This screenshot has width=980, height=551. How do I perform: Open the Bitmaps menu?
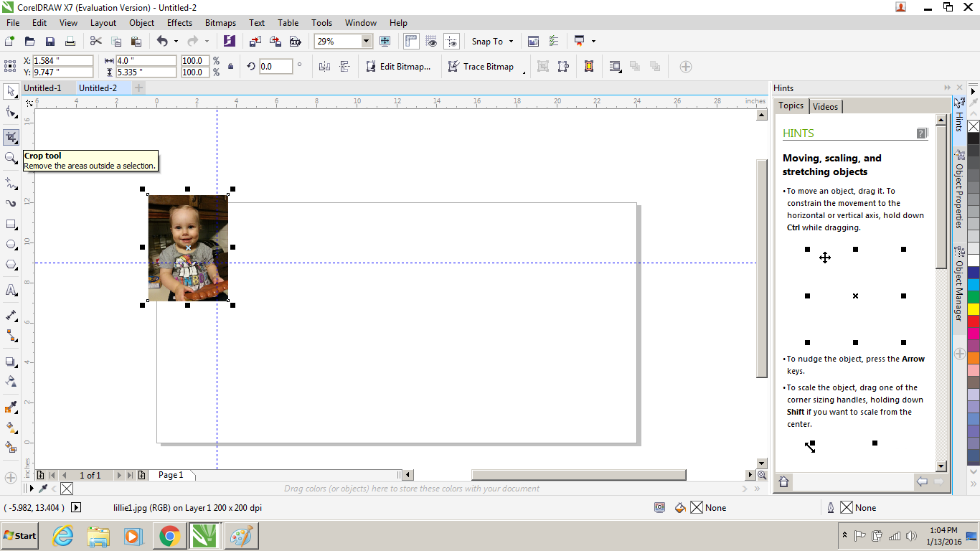pyautogui.click(x=220, y=23)
